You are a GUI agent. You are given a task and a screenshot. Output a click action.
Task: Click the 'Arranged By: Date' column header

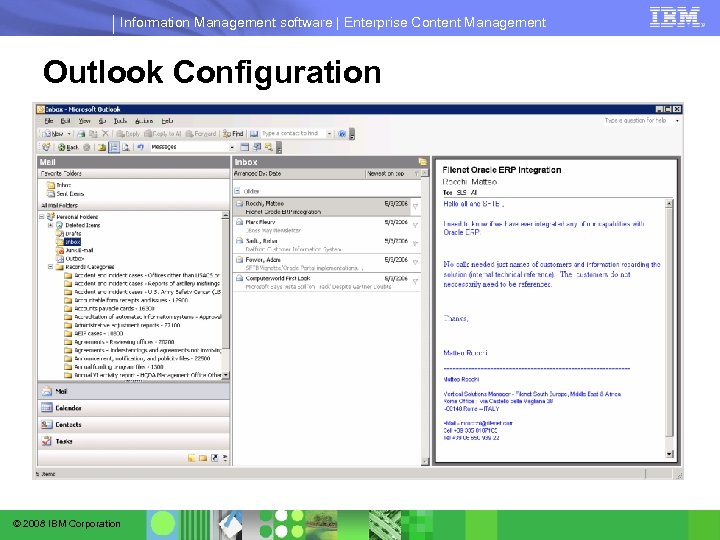[299, 174]
